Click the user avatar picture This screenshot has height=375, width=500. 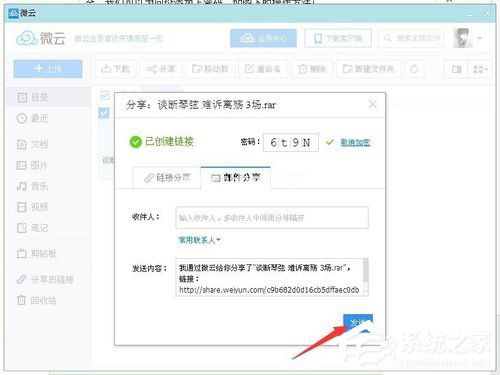(x=463, y=38)
